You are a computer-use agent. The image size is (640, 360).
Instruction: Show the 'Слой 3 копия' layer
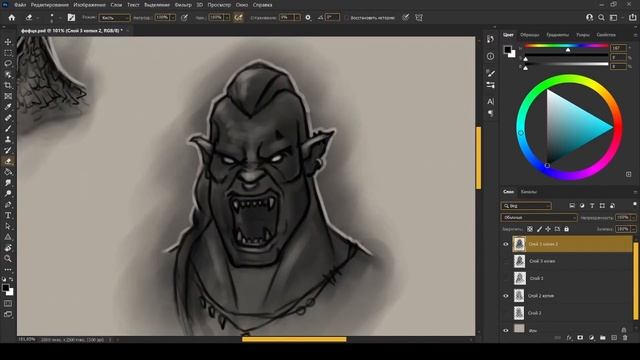(x=506, y=261)
